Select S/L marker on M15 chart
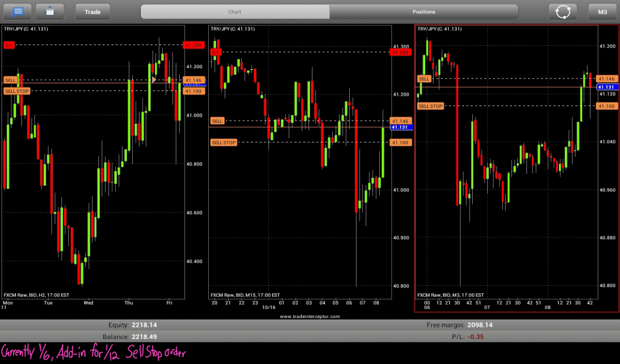This screenshot has width=620, height=364. pos(216,52)
